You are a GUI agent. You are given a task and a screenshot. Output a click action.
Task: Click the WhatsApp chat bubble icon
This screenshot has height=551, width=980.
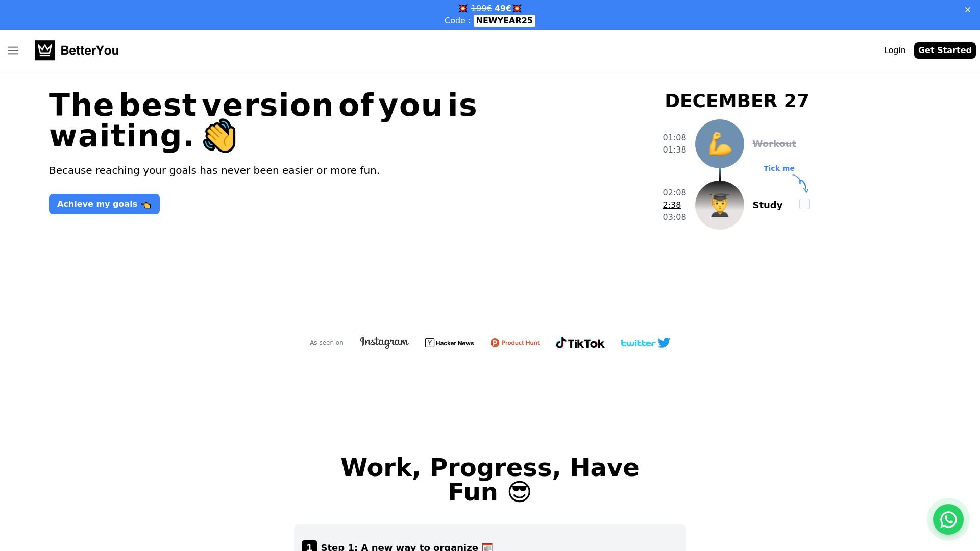tap(948, 519)
